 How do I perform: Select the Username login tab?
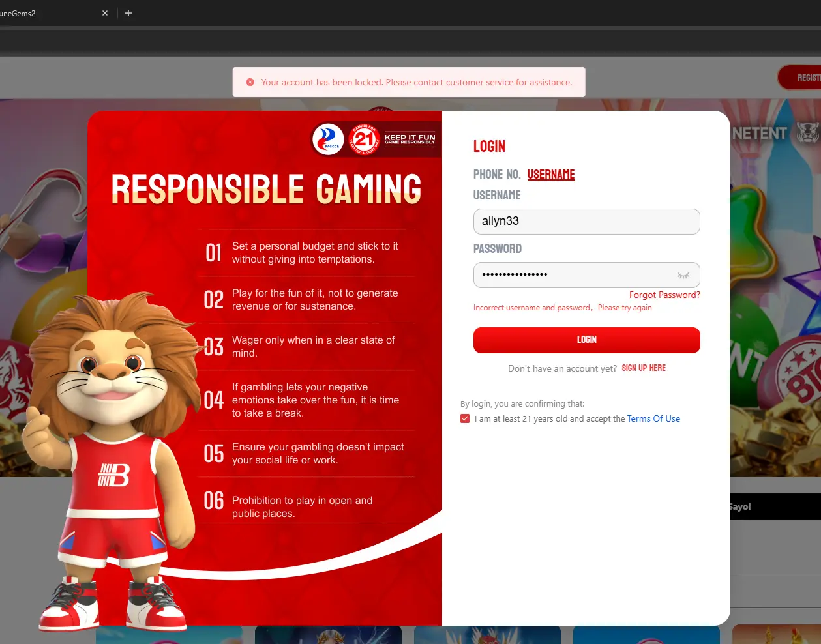coord(551,175)
